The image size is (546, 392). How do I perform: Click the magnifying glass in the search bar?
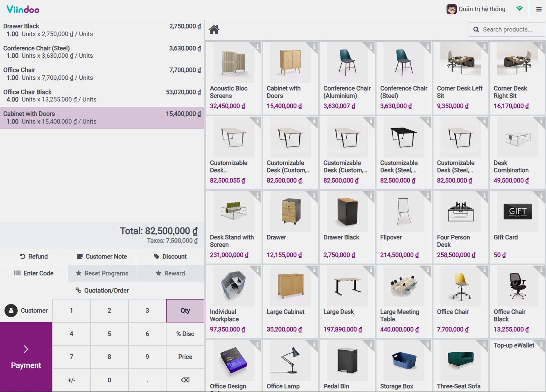[x=475, y=29]
